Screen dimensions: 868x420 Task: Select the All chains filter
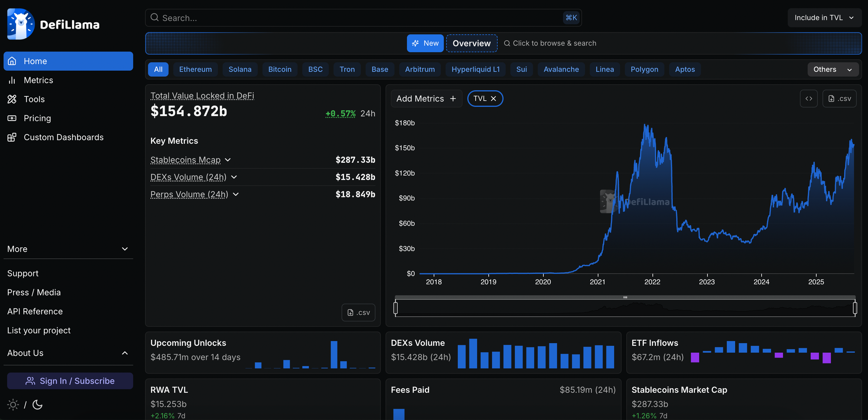158,69
